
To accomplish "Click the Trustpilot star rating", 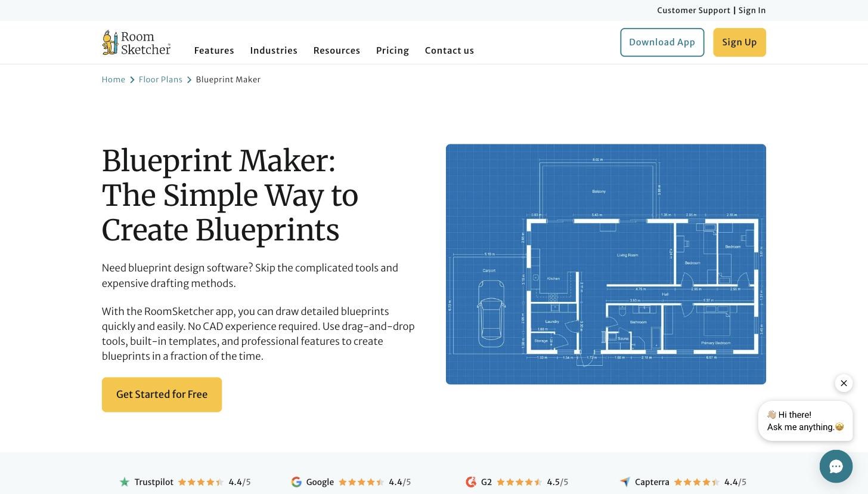I will [x=201, y=482].
